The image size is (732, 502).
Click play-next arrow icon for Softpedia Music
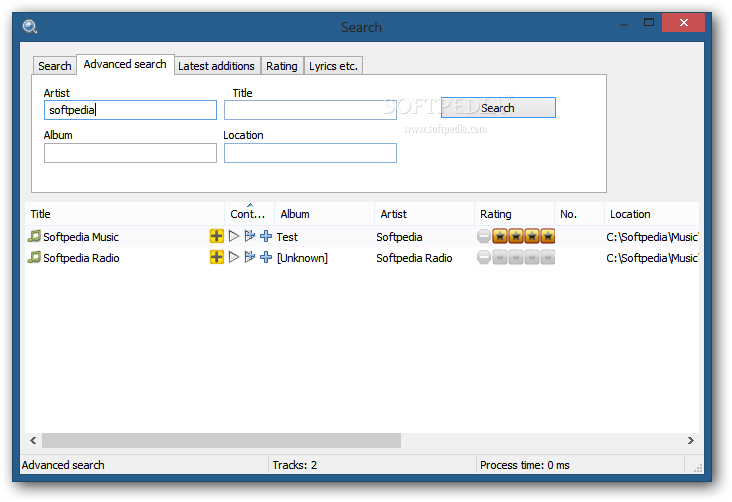250,236
